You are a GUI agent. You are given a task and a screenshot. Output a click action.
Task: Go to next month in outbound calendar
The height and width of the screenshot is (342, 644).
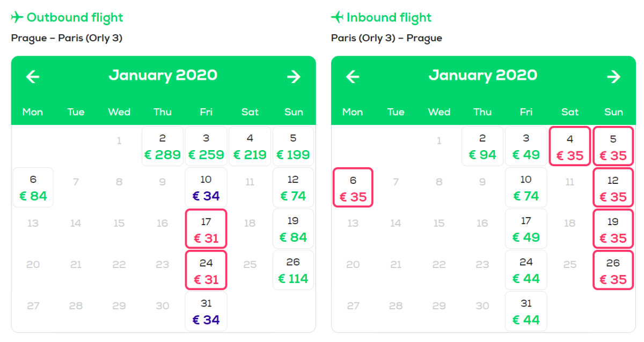[x=294, y=77]
